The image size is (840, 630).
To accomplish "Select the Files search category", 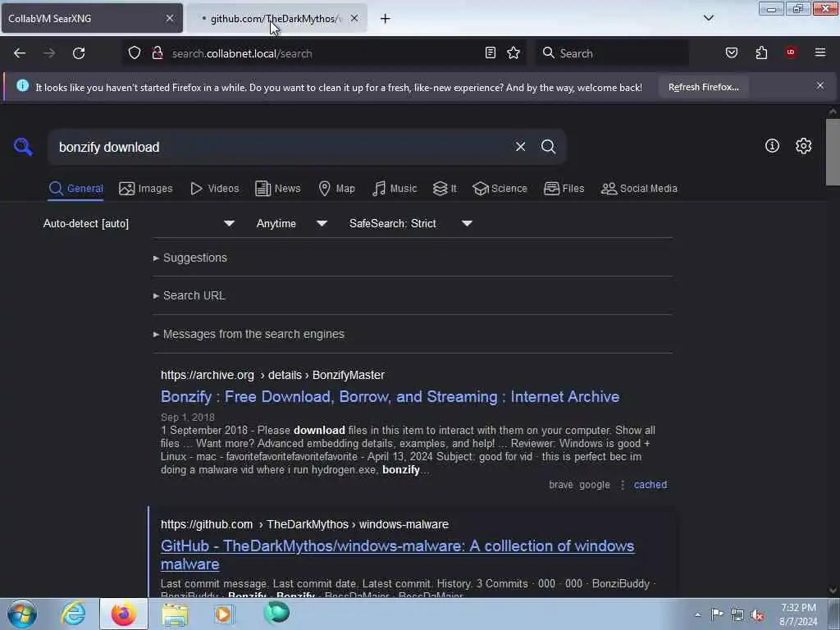I will coord(564,189).
